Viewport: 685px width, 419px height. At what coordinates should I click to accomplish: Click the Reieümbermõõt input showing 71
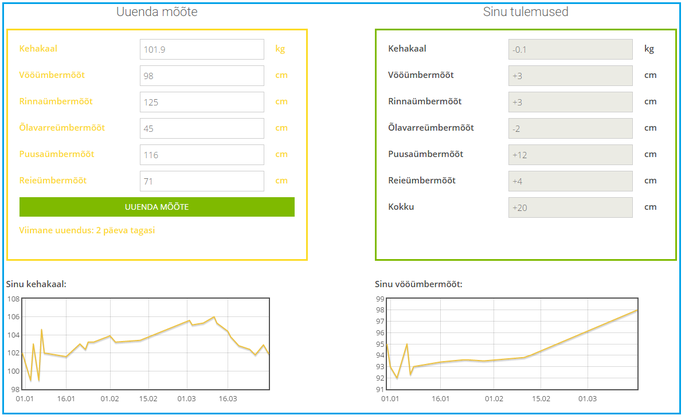[x=202, y=181]
